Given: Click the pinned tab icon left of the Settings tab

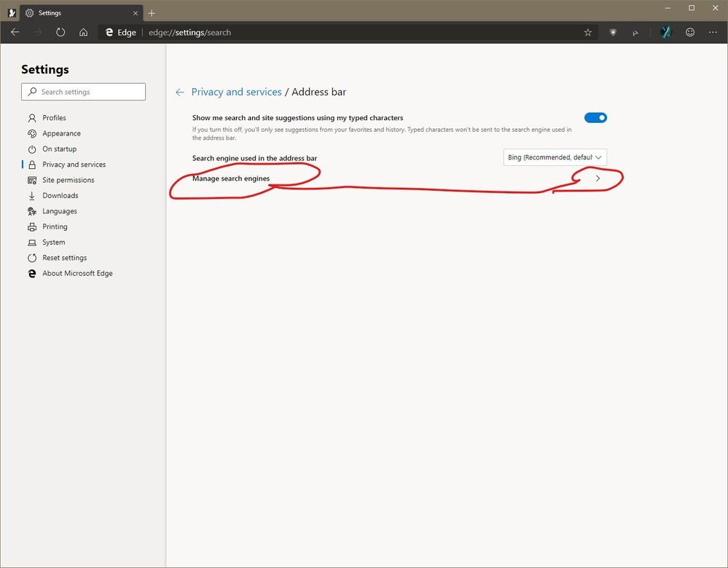Looking at the screenshot, I should tap(12, 12).
